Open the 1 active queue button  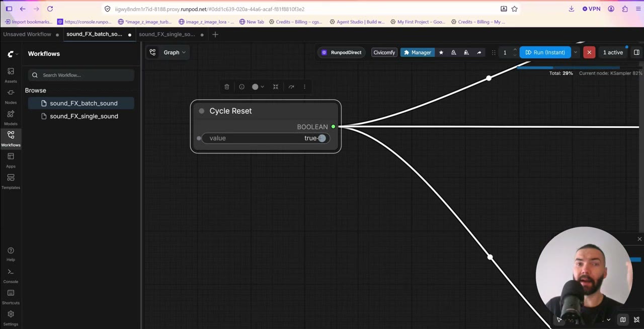coord(613,52)
